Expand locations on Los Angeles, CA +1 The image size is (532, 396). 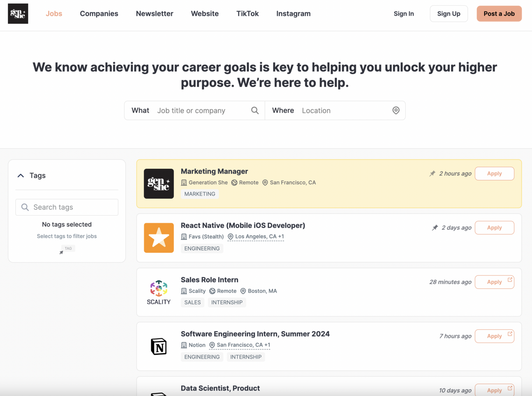click(256, 236)
